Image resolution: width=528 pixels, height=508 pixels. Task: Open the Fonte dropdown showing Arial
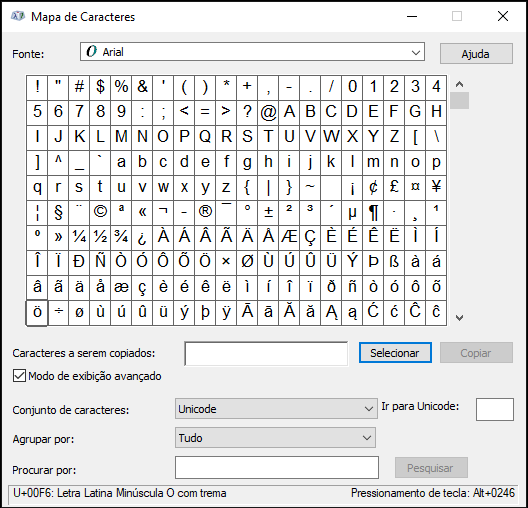click(252, 52)
